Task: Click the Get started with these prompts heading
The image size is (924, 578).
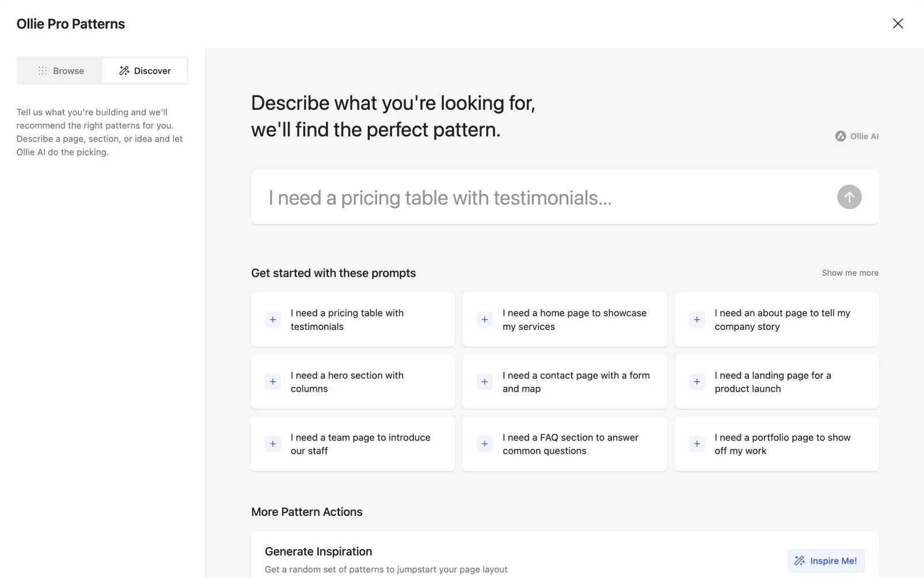Action: 333,273
